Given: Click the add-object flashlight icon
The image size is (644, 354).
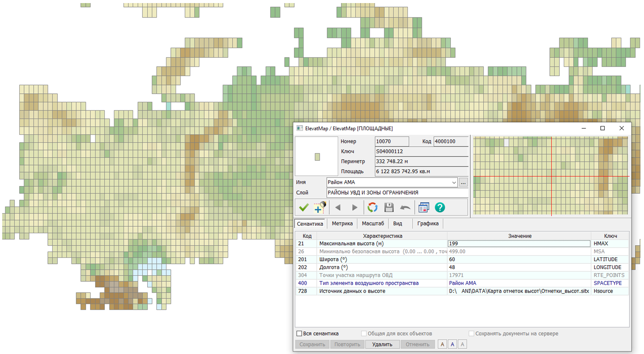Looking at the screenshot, I should (x=321, y=207).
